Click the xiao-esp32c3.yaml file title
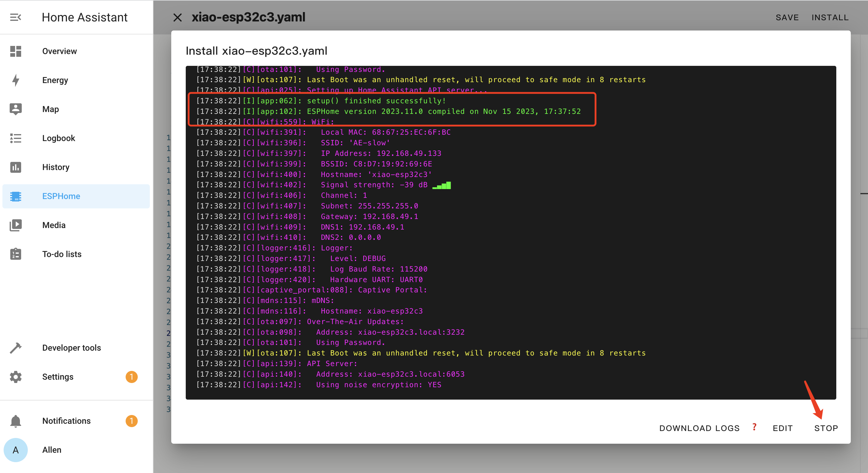 pos(248,17)
